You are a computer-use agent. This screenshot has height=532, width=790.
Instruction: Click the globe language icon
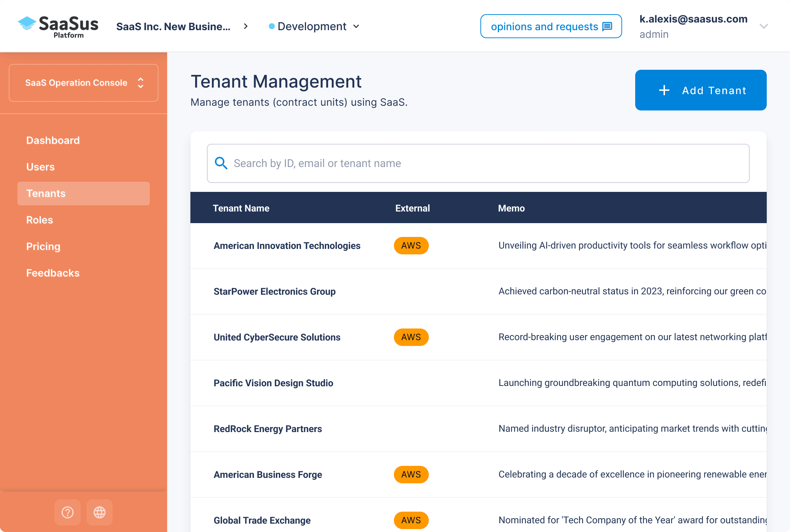coord(99,512)
